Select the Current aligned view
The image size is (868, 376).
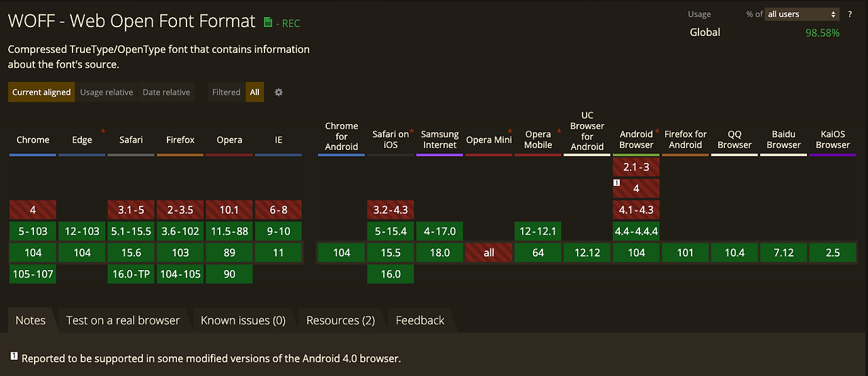(41, 92)
